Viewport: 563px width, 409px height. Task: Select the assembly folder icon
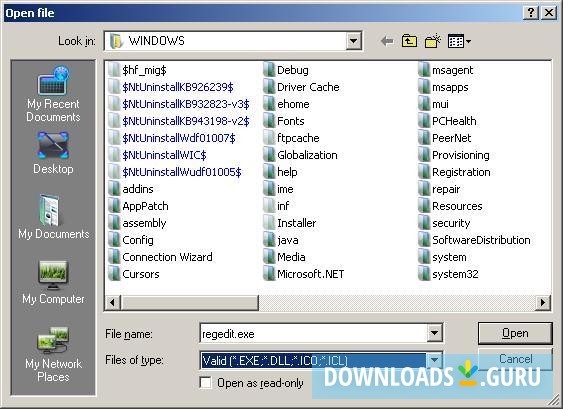click(114, 223)
